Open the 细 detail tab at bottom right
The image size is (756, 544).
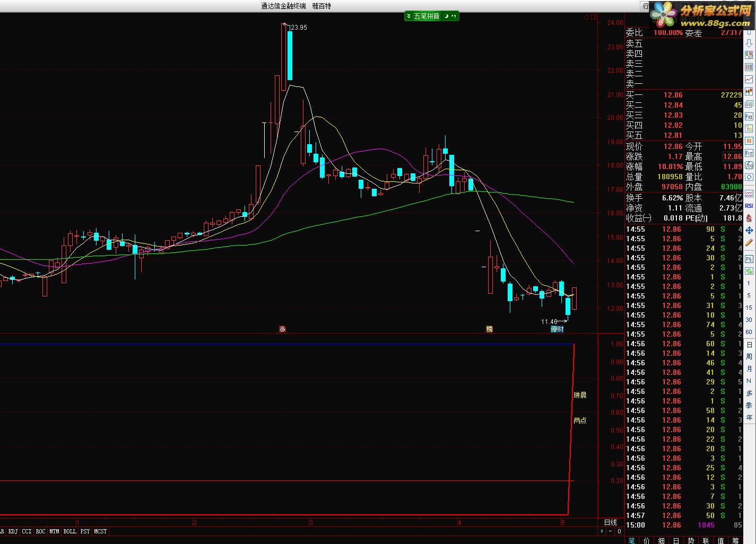[x=662, y=540]
